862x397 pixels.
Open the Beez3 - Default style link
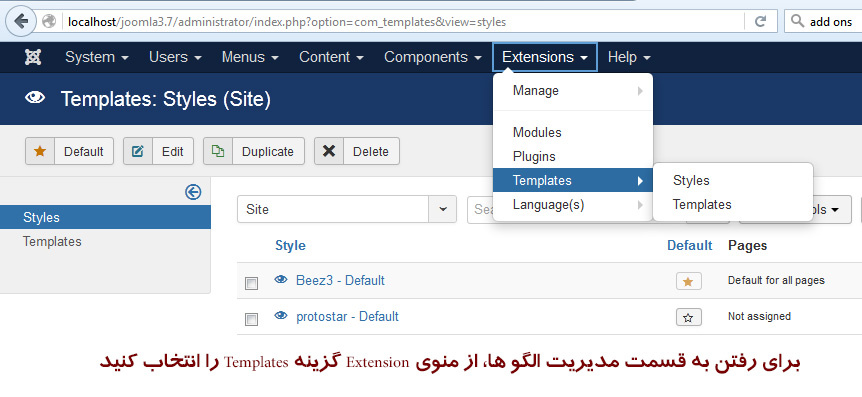(x=340, y=280)
